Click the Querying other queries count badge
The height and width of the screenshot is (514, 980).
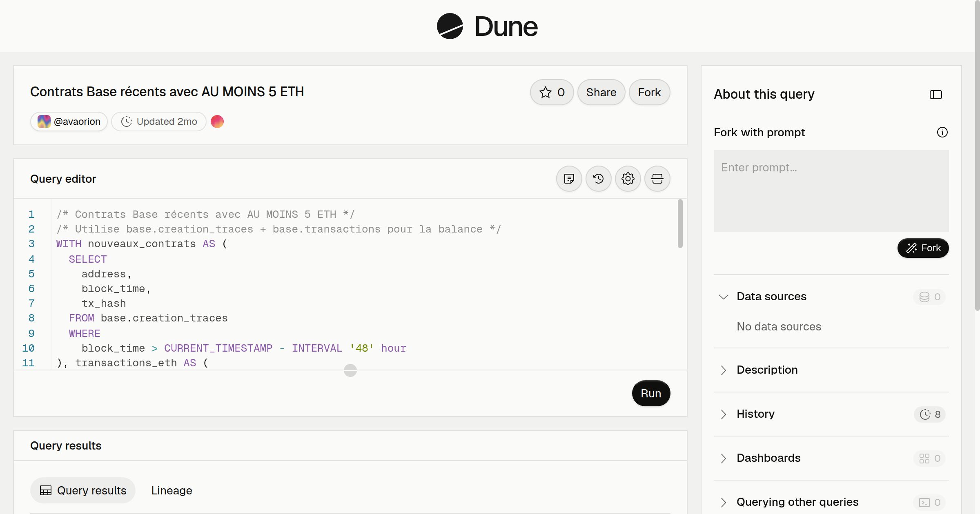point(929,503)
